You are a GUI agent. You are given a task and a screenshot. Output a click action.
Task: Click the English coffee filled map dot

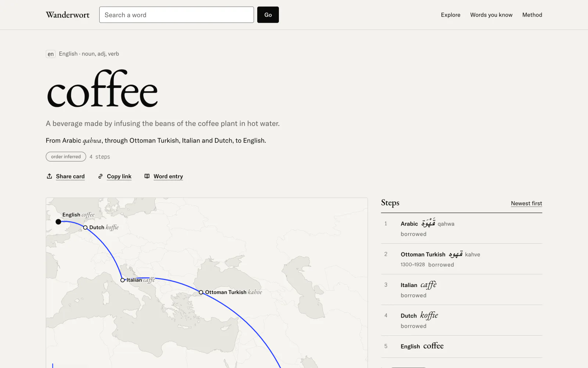58,222
